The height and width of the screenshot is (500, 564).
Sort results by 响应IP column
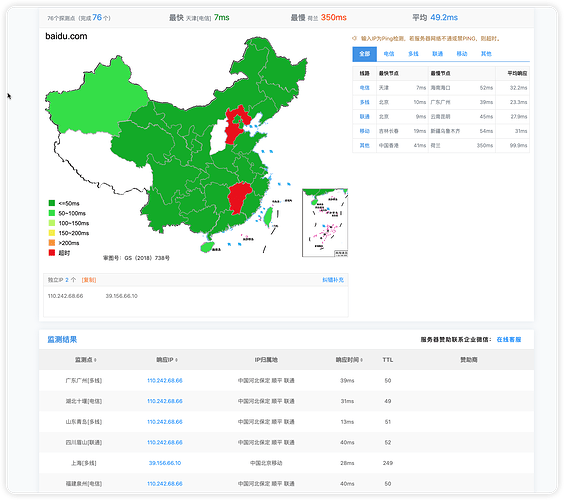point(167,360)
